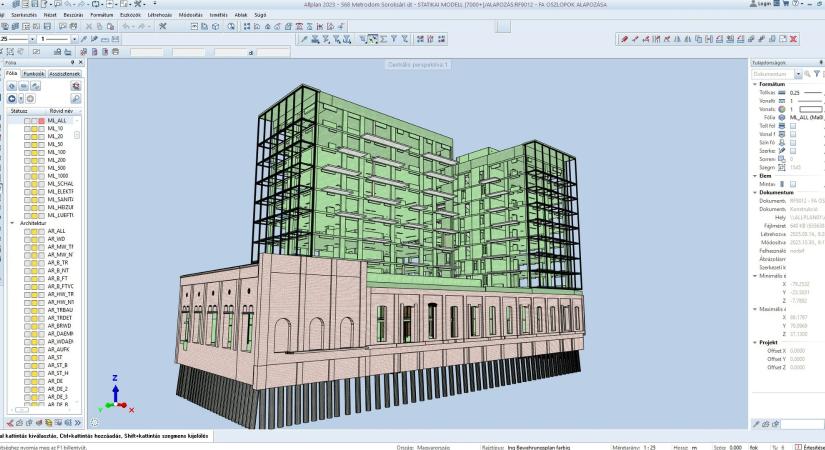The image size is (825, 450).
Task: Click the 3D cube view icon in toolbar
Action: 216,26
